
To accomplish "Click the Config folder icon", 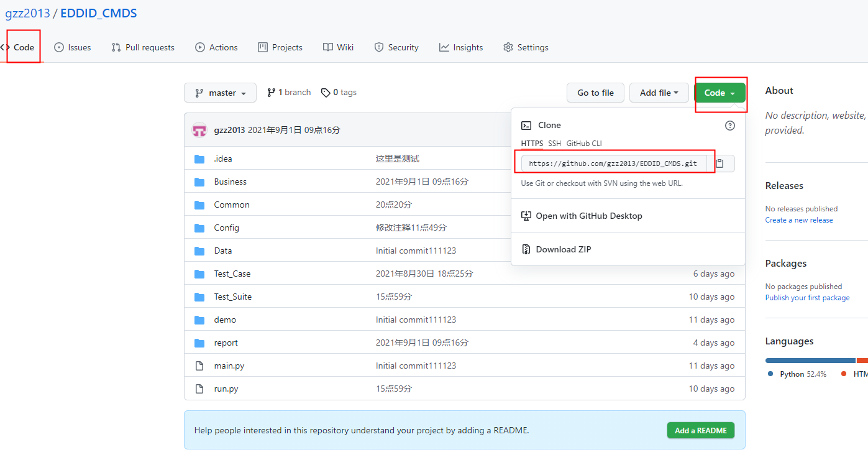I will [199, 228].
